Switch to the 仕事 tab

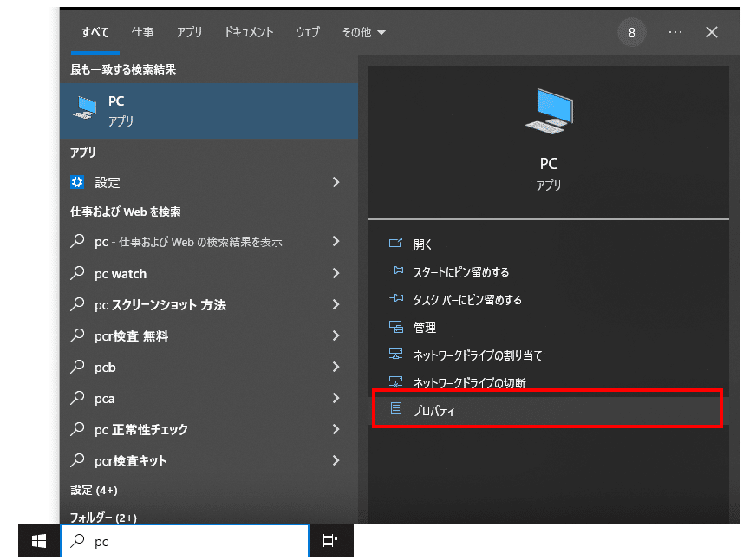click(143, 32)
